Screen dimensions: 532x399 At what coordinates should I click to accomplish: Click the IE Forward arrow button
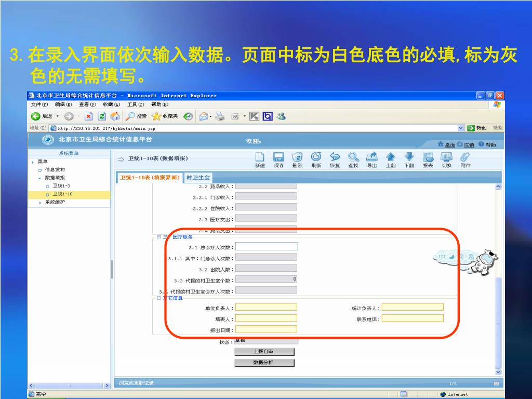coord(69,116)
